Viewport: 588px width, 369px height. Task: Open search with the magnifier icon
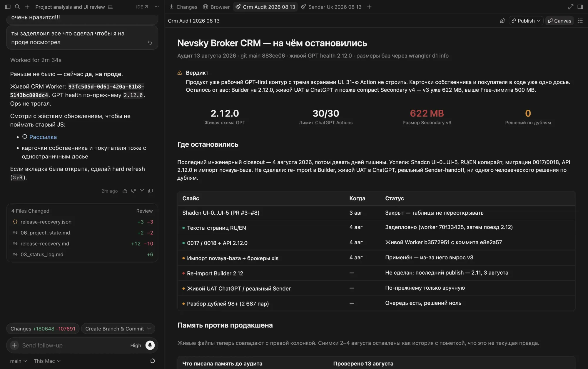17,7
